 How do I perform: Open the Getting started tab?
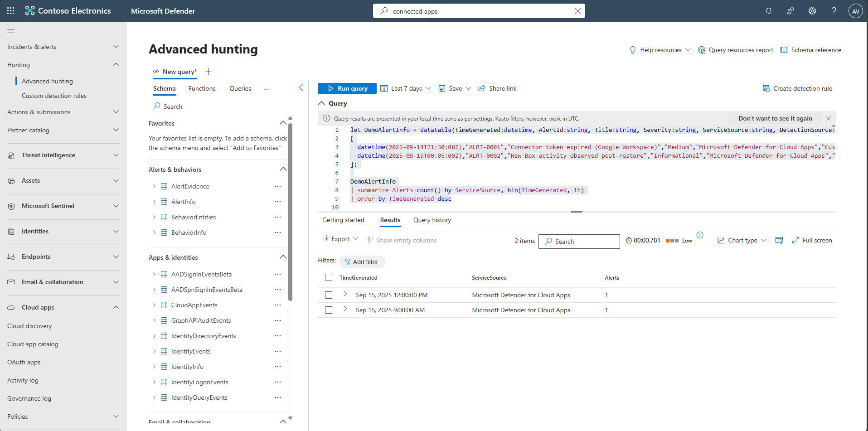click(x=343, y=220)
